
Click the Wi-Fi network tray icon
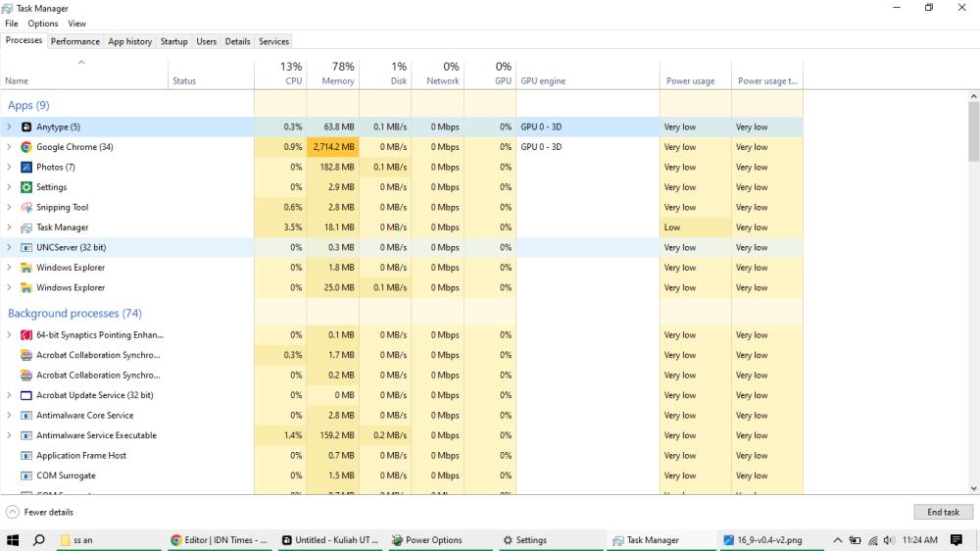[872, 540]
